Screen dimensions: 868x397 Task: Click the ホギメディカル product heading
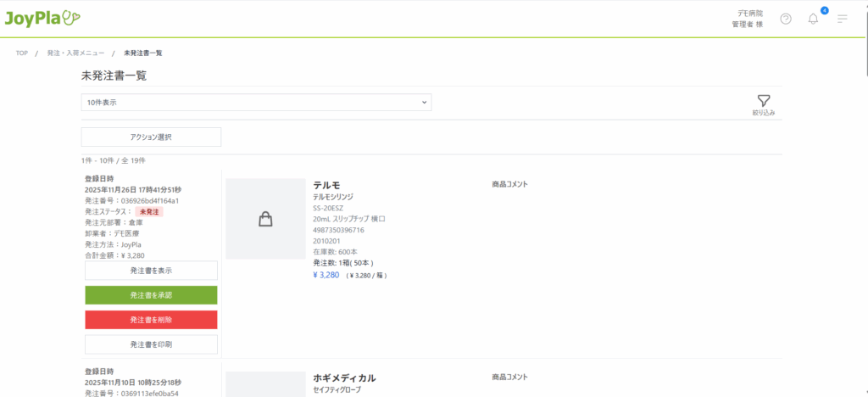click(344, 378)
